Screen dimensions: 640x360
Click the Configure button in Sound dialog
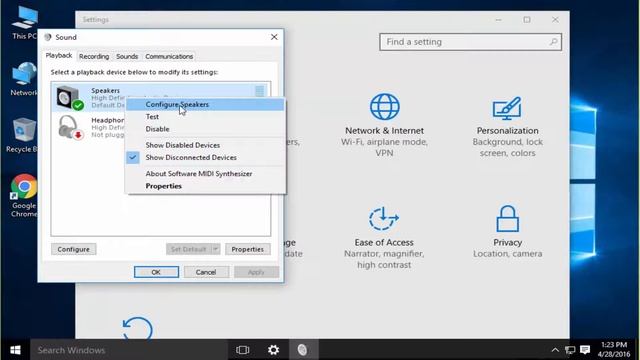click(x=73, y=249)
